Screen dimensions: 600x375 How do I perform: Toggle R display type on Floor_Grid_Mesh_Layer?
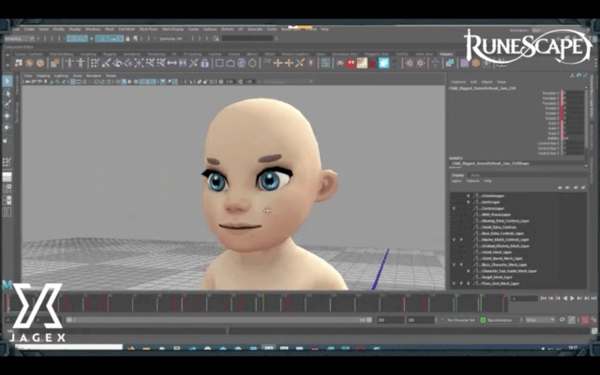pos(468,284)
